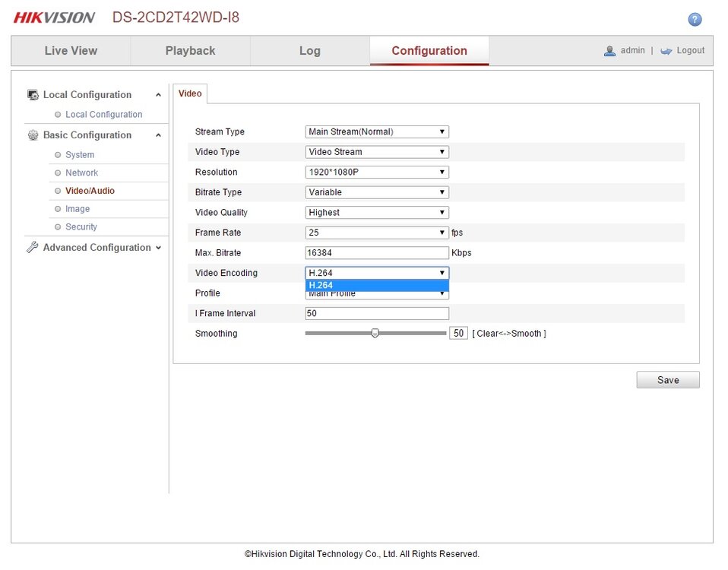This screenshot has width=728, height=570.
Task: Select H.264 option in the dropdown list
Action: [377, 286]
